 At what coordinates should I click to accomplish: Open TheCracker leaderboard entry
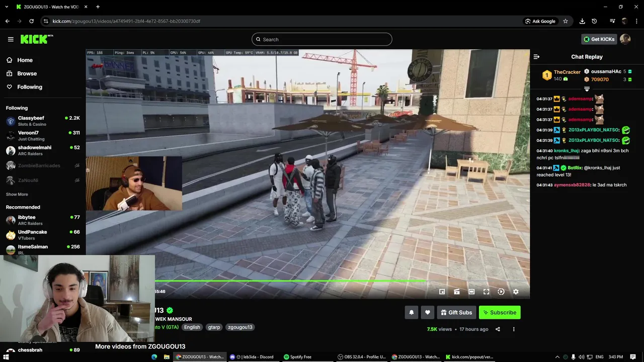[561, 75]
